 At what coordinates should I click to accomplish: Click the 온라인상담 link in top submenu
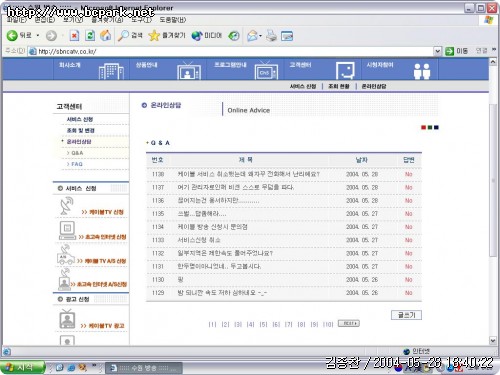tap(374, 86)
